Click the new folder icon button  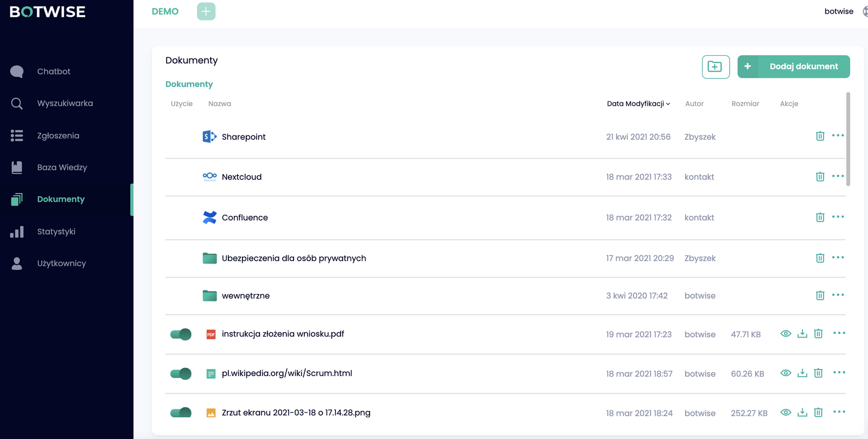pos(715,67)
